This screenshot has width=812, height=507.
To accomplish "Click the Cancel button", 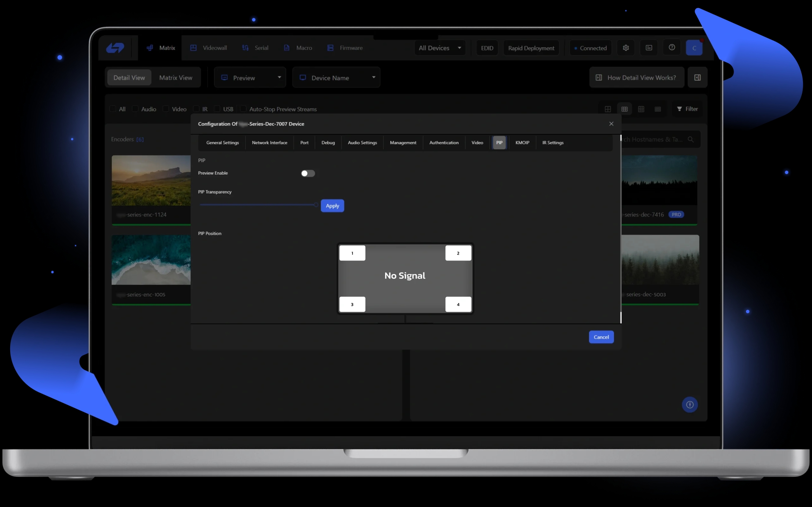I will (601, 337).
